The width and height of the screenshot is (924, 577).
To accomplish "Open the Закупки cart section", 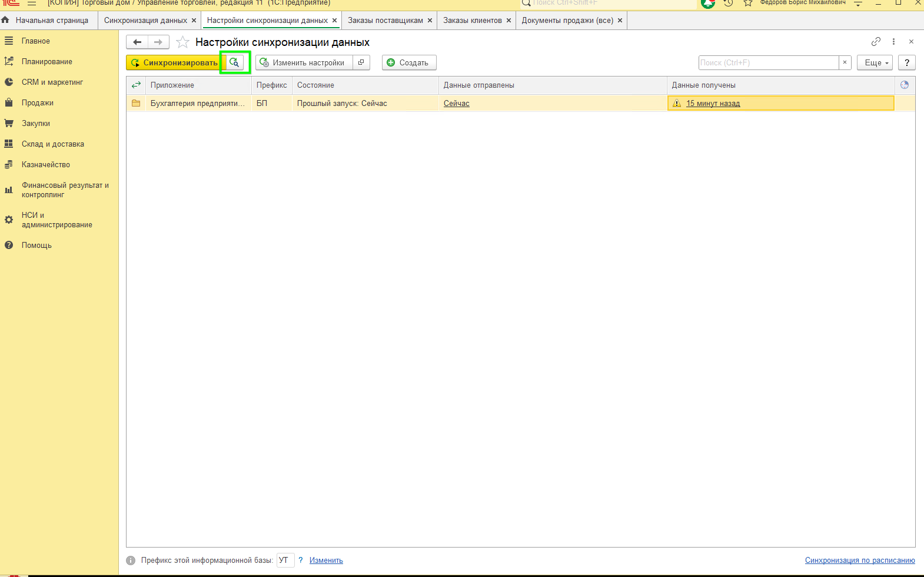I will [36, 124].
